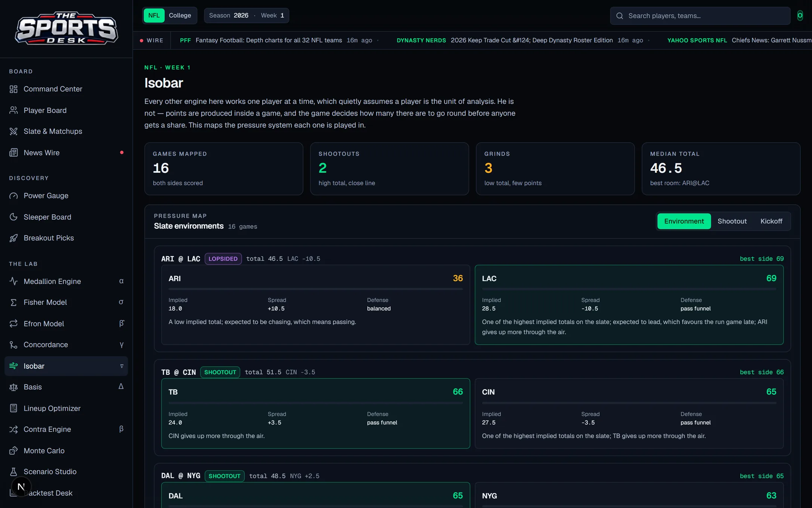
Task: Select the LAC team card scoring 69
Action: [x=629, y=305]
